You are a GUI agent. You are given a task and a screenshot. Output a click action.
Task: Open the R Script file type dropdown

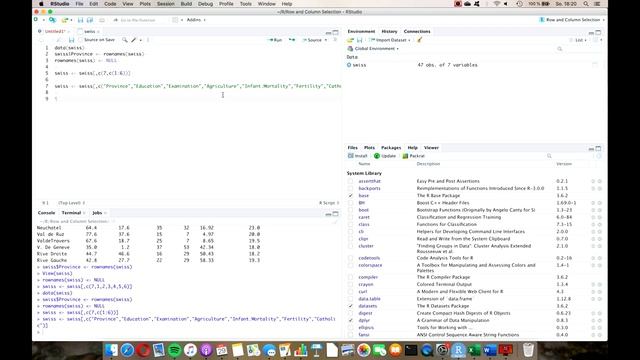329,203
